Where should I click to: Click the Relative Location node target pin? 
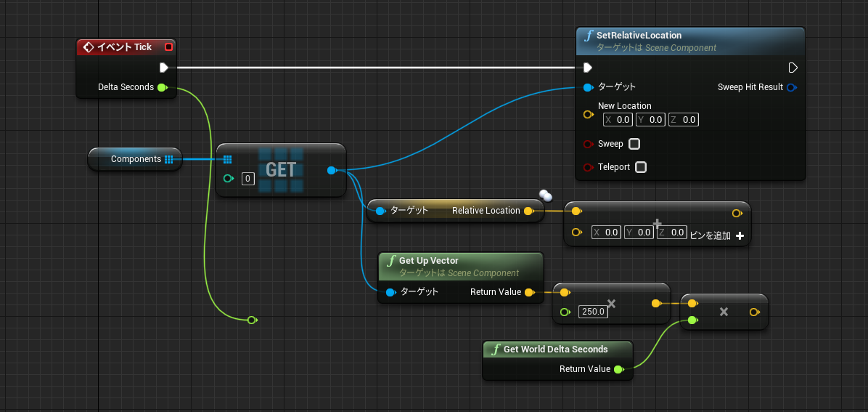click(x=380, y=211)
